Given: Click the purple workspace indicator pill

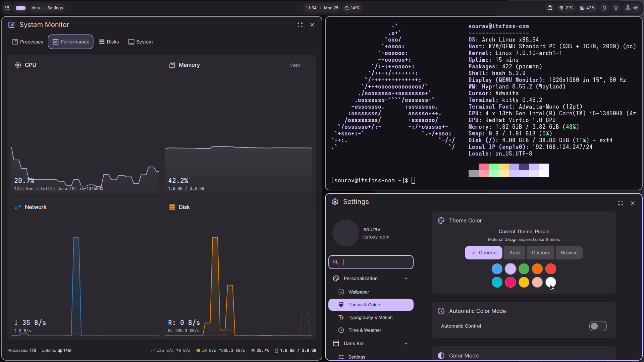Looking at the screenshot, I should [21, 8].
